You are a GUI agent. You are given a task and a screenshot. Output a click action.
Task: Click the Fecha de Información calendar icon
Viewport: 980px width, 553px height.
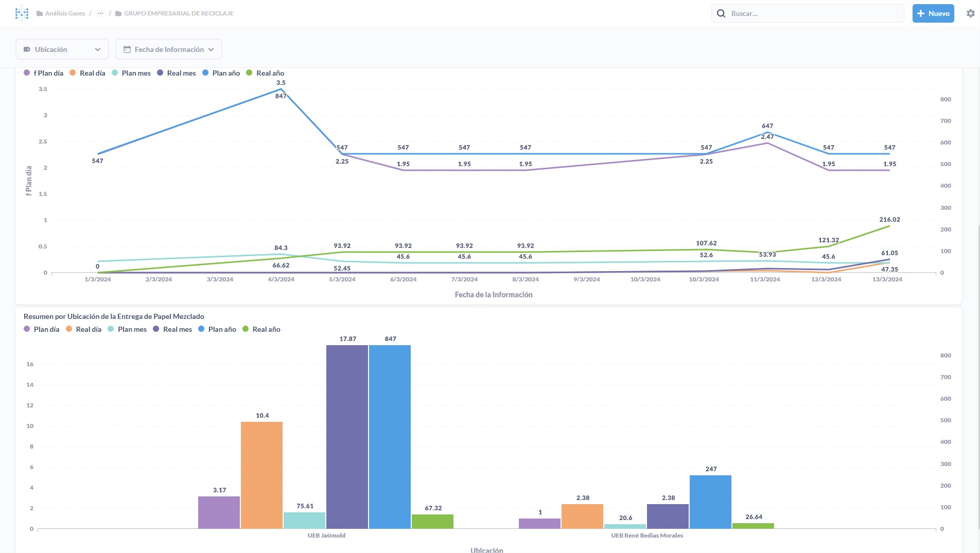[127, 49]
